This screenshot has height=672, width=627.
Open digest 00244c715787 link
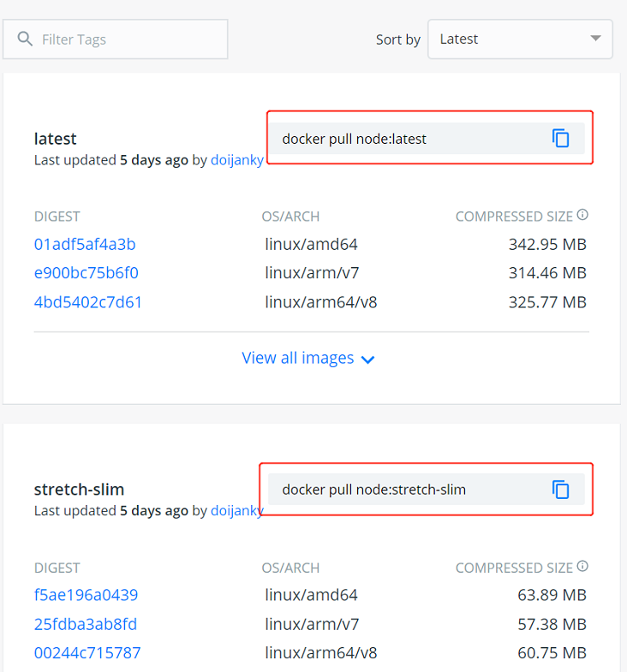pos(87,653)
